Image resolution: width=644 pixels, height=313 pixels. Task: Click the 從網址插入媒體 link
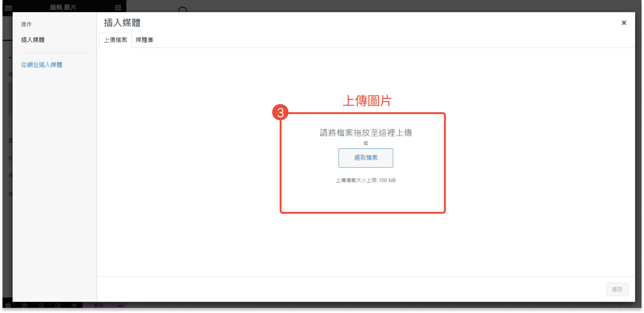point(42,65)
